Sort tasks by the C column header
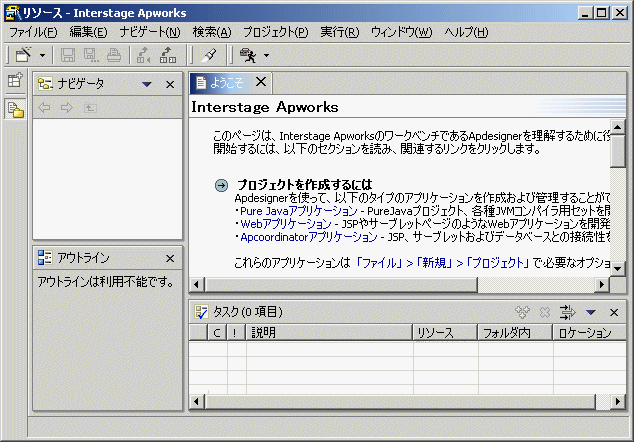 217,332
